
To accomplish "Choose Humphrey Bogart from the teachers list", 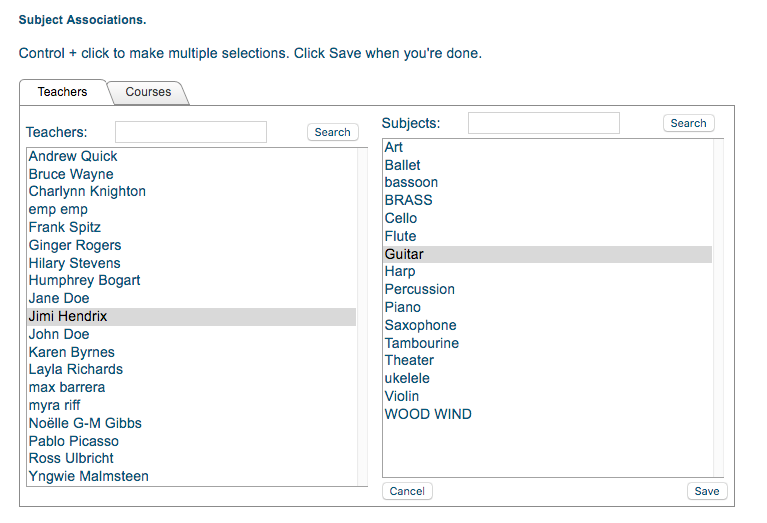I will 84,281.
